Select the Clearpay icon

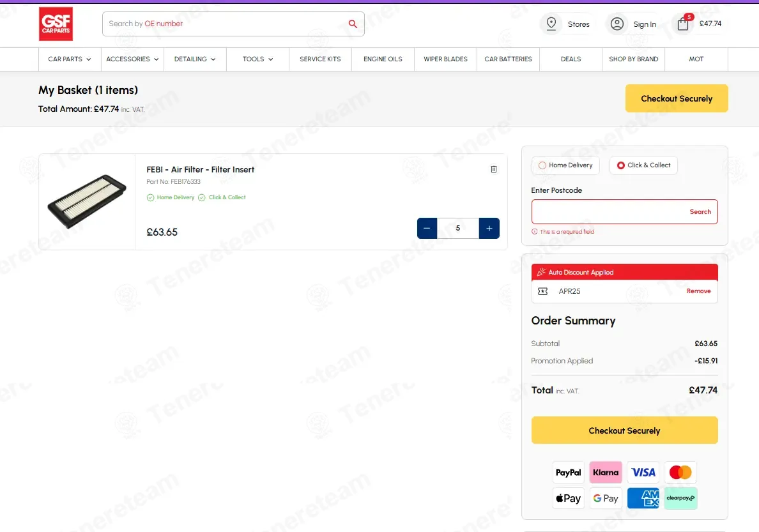point(680,498)
